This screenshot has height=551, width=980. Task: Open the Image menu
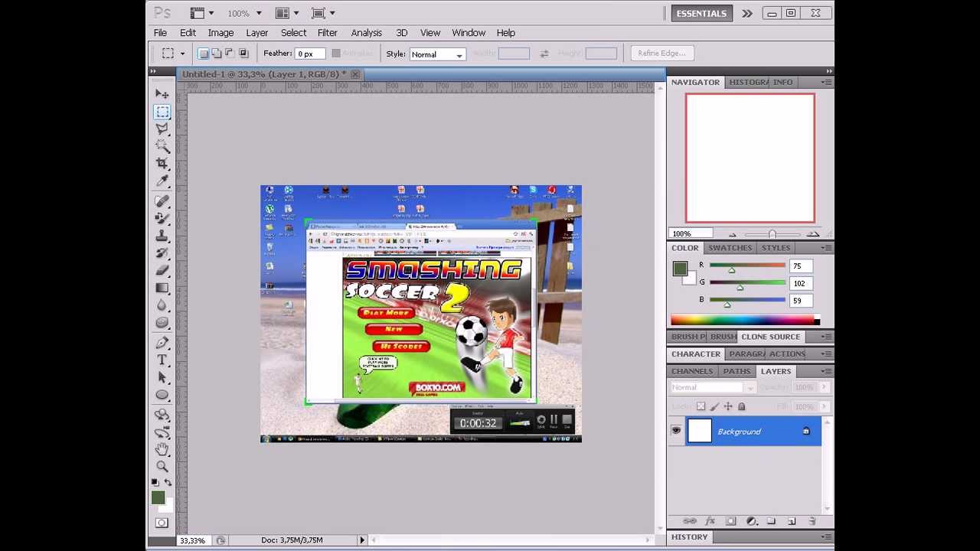pyautogui.click(x=220, y=33)
